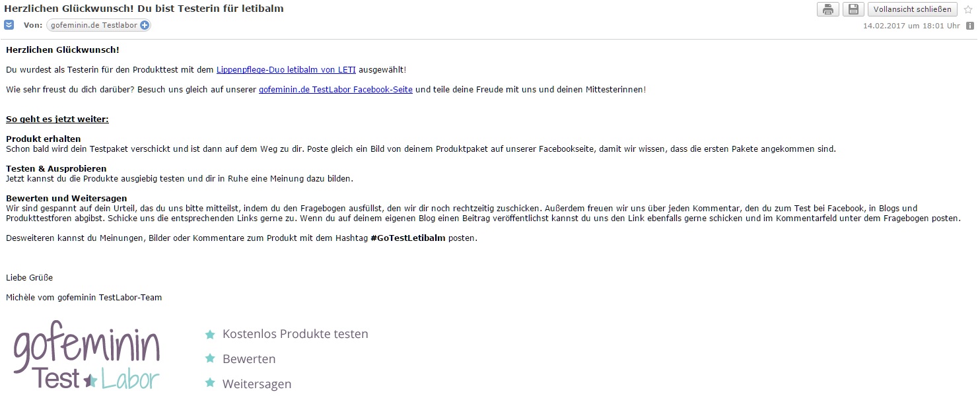Viewport: 980px width, 402px height.
Task: Expand header details with double-chevron icon
Action: [9, 25]
